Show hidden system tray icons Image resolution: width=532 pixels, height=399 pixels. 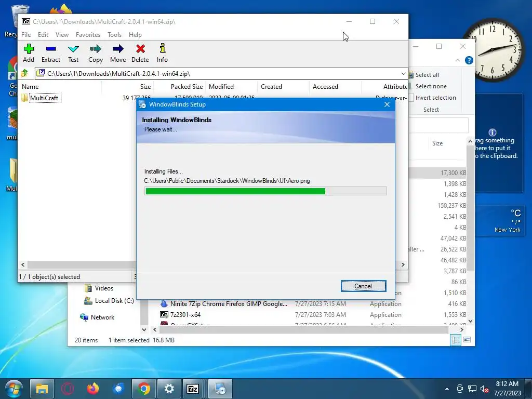click(x=447, y=389)
